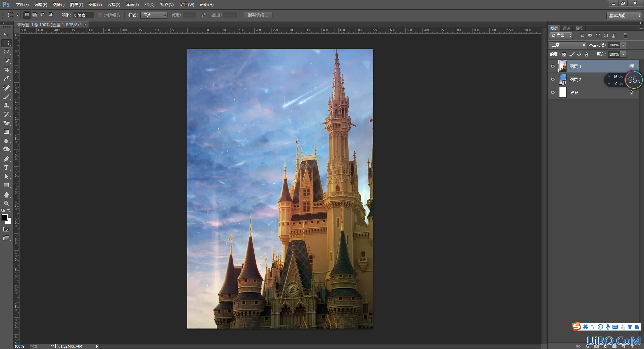
Task: Expand the status bar info arrow
Action: 97,346
